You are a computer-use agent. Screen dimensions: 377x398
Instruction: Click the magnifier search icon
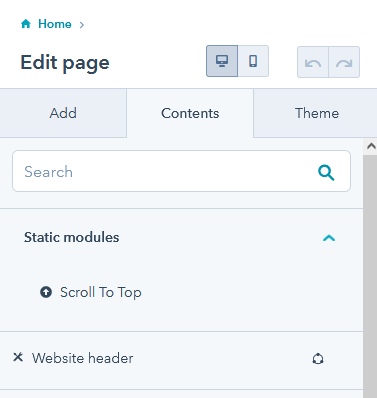pyautogui.click(x=326, y=173)
